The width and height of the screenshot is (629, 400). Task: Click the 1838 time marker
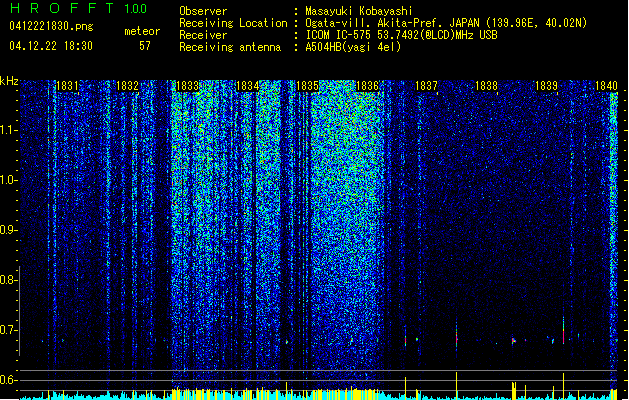486,86
